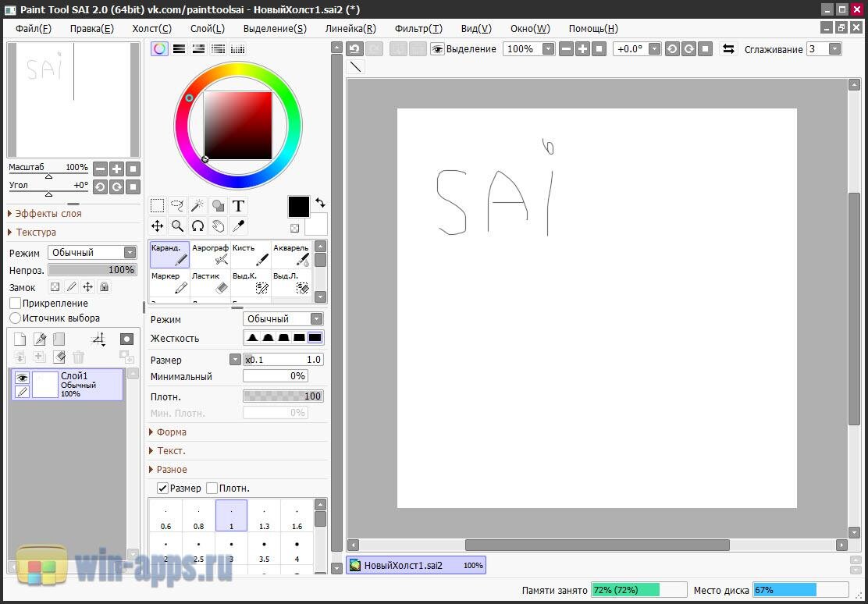868x604 pixels.
Task: Open the layer Режим Обычный dropdown
Action: coord(92,253)
